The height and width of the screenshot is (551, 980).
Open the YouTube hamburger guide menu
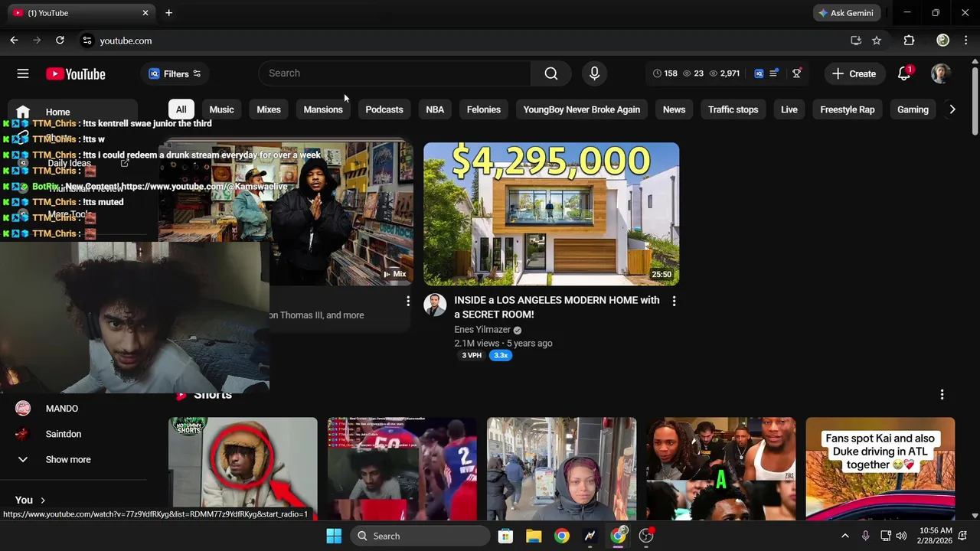pos(23,73)
